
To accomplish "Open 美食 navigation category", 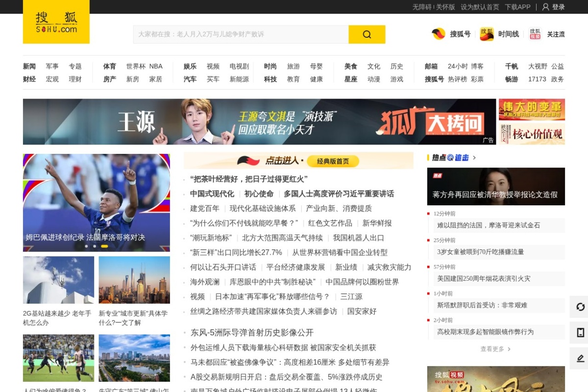I will click(351, 66).
